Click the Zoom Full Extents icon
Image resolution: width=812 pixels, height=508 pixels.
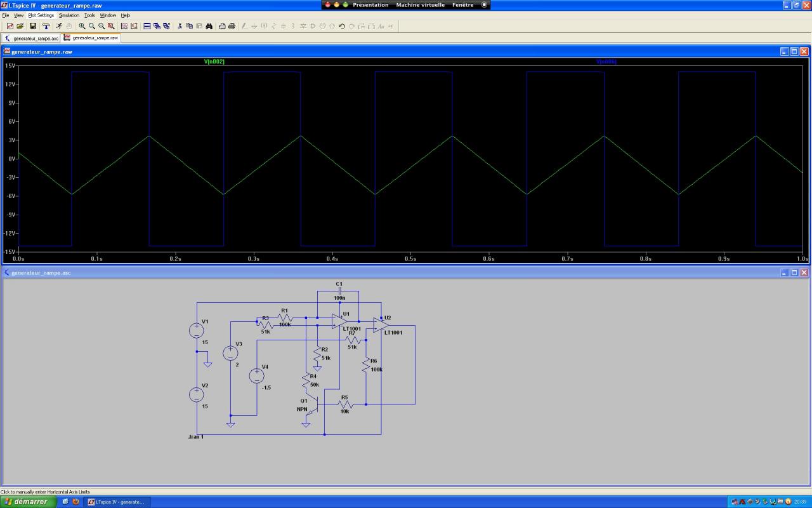coord(111,26)
